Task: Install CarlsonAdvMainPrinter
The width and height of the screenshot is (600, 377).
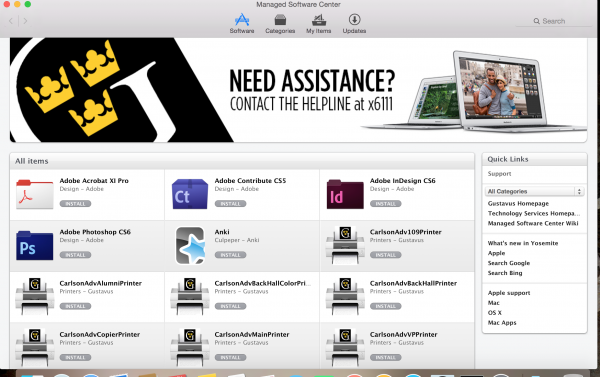Action: pyautogui.click(x=230, y=357)
